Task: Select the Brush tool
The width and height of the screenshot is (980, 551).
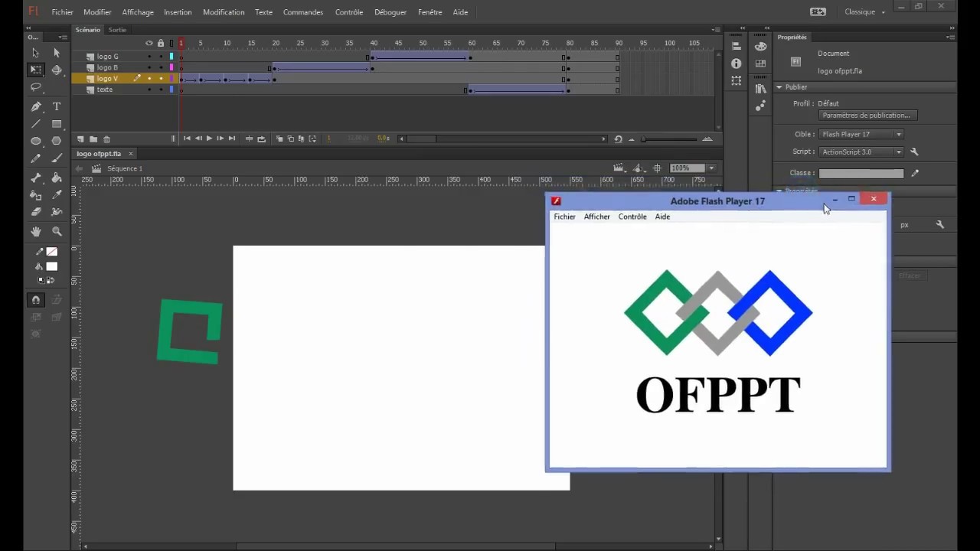Action: pyautogui.click(x=56, y=158)
